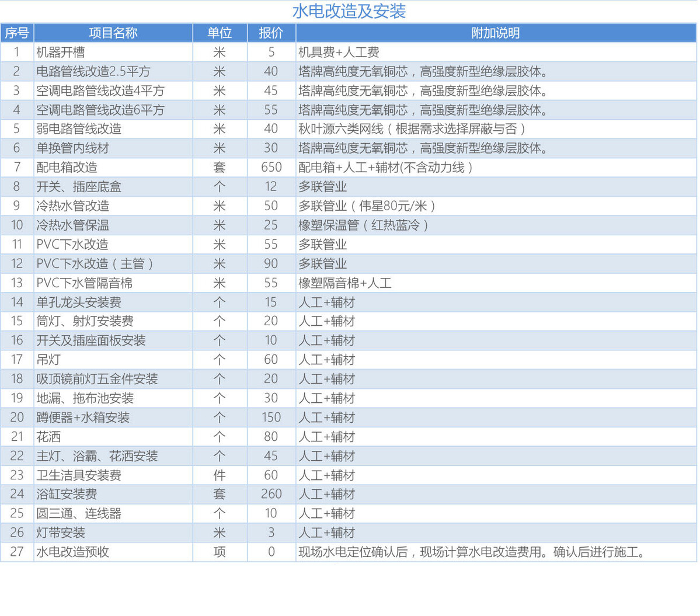Screen dimensions: 700x616
Task: Click the price 150
Action: pyautogui.click(x=271, y=417)
